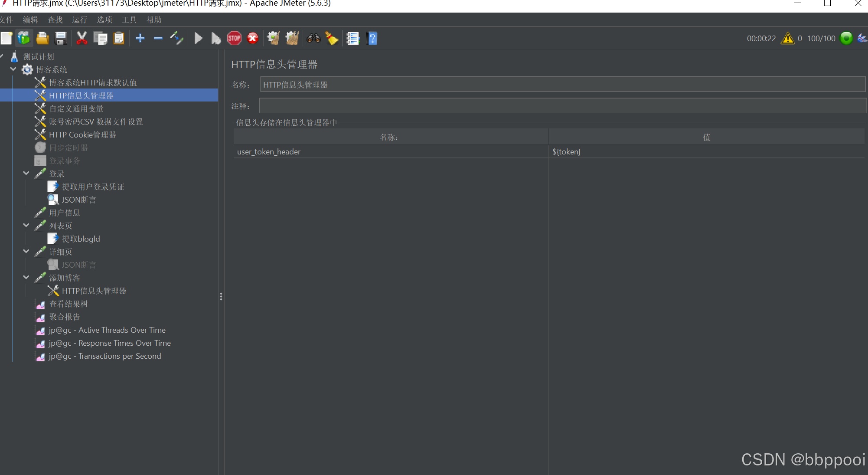Viewport: 868px width, 475px height.
Task: Select HTTP Cookie管理器 tree element
Action: (x=82, y=135)
